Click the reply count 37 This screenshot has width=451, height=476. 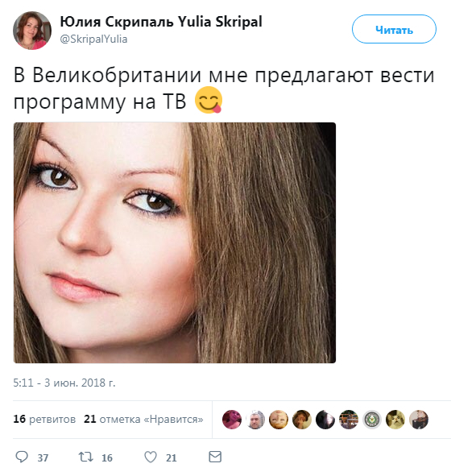tap(43, 457)
